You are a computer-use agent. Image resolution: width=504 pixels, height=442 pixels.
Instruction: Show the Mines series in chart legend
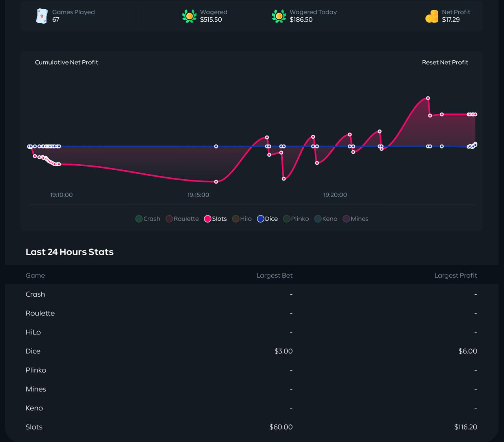click(356, 219)
